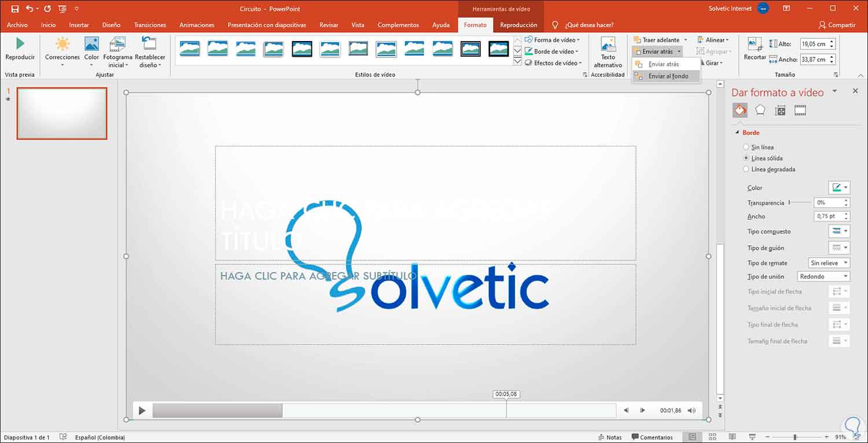Open Texto alternativo tool

[x=608, y=52]
